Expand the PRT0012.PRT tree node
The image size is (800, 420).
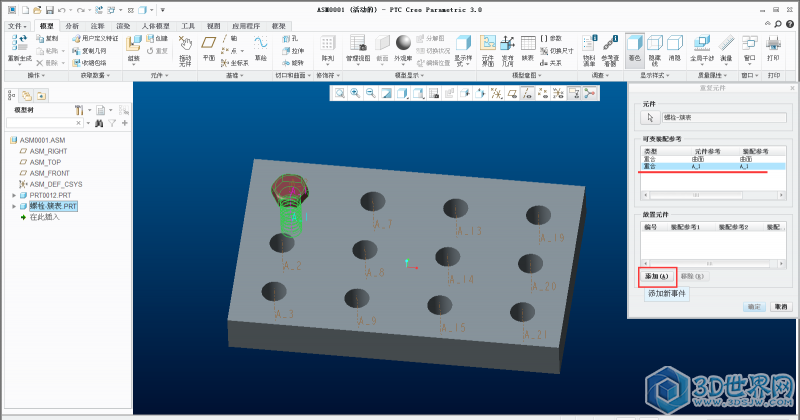pyautogui.click(x=14, y=195)
